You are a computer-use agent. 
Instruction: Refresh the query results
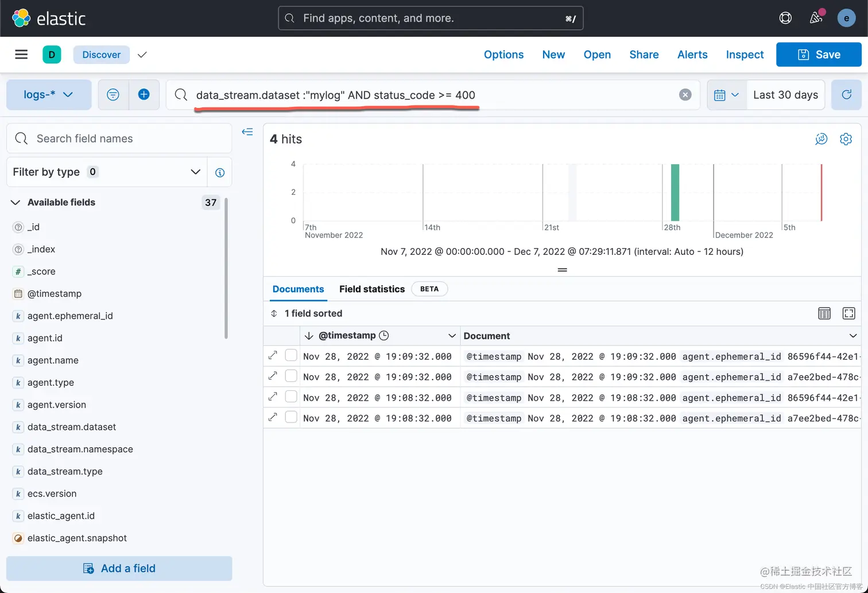click(846, 95)
